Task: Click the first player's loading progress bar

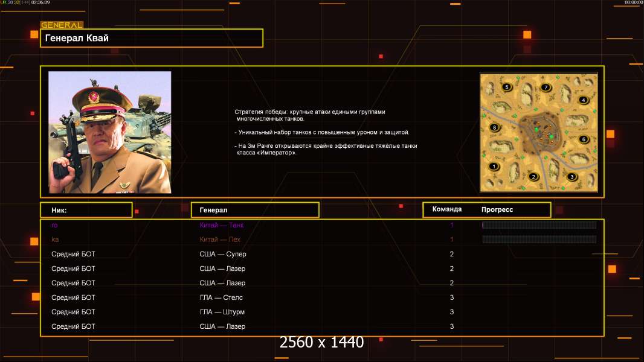Action: point(539,225)
